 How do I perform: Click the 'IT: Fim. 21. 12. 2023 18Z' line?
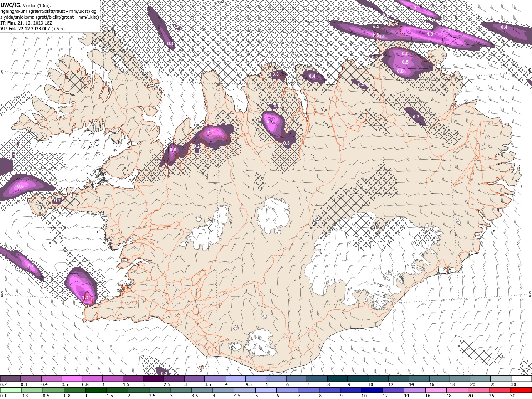click(26, 23)
